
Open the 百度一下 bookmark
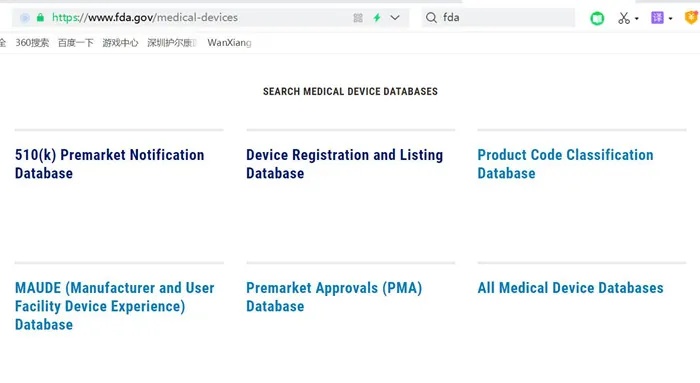[x=76, y=43]
